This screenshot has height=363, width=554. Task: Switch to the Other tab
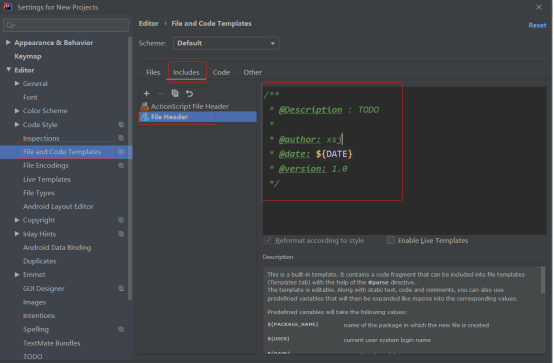pyautogui.click(x=253, y=72)
